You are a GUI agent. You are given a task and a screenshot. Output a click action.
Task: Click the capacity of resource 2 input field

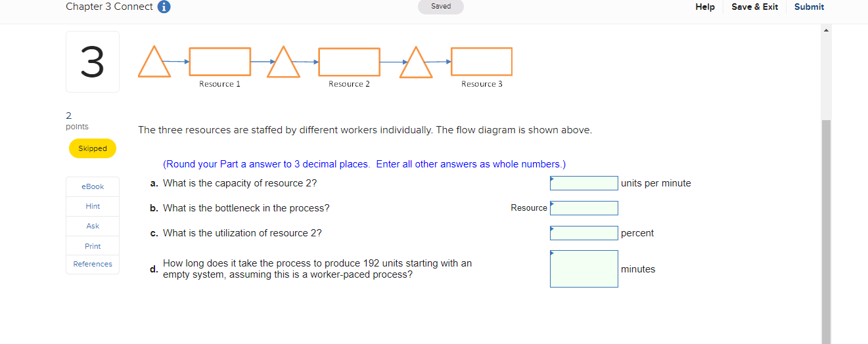584,183
